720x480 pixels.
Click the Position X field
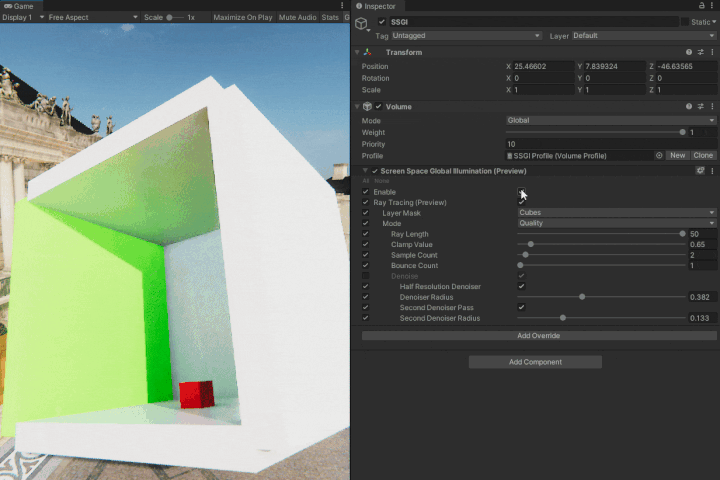[543, 66]
